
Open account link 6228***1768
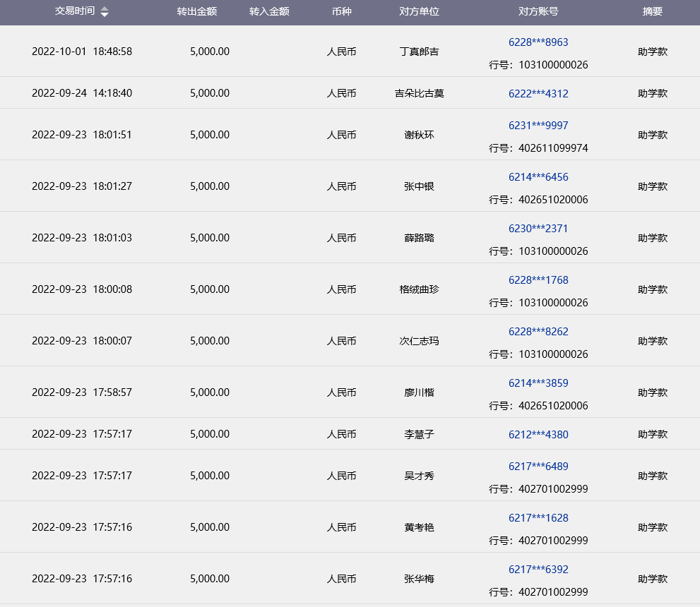pos(538,280)
